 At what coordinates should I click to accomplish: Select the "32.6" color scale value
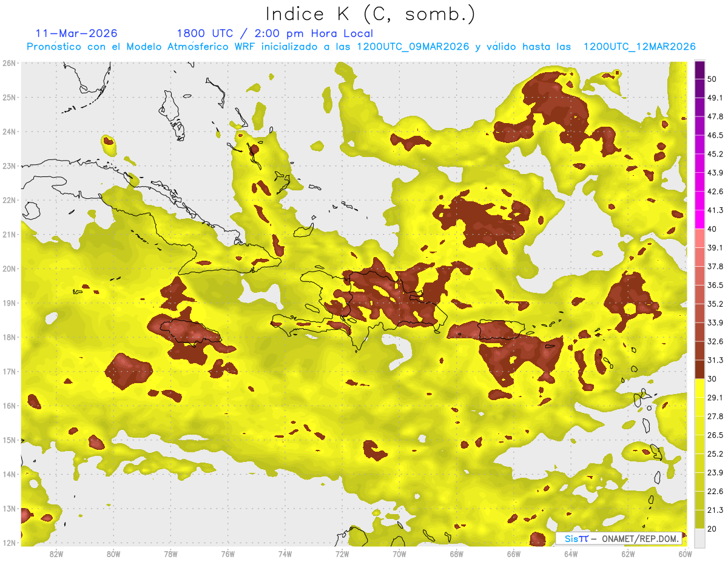715,341
